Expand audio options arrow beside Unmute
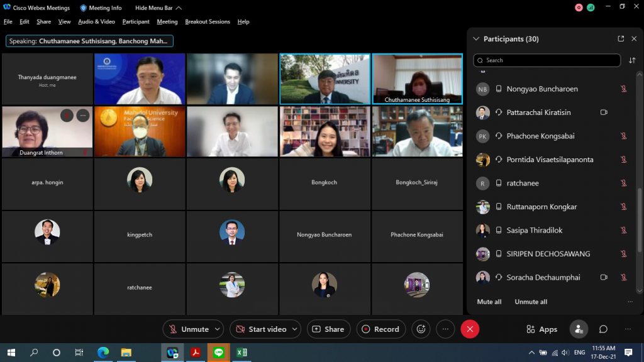The height and width of the screenshot is (362, 644). coord(218,329)
